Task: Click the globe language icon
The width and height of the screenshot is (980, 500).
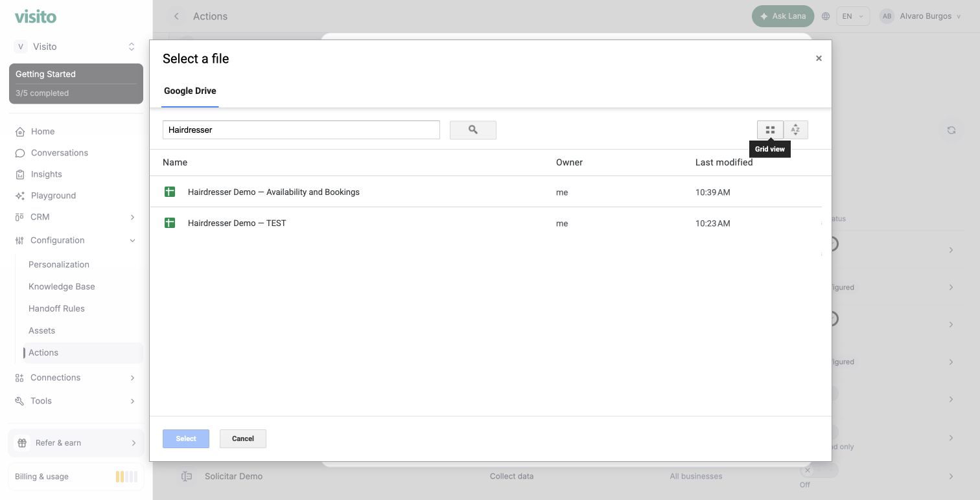Action: [826, 16]
